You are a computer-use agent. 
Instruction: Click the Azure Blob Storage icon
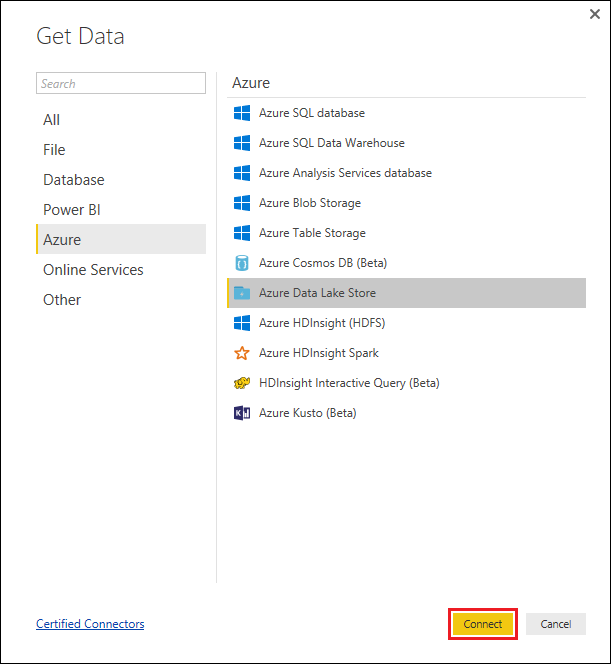[x=242, y=203]
